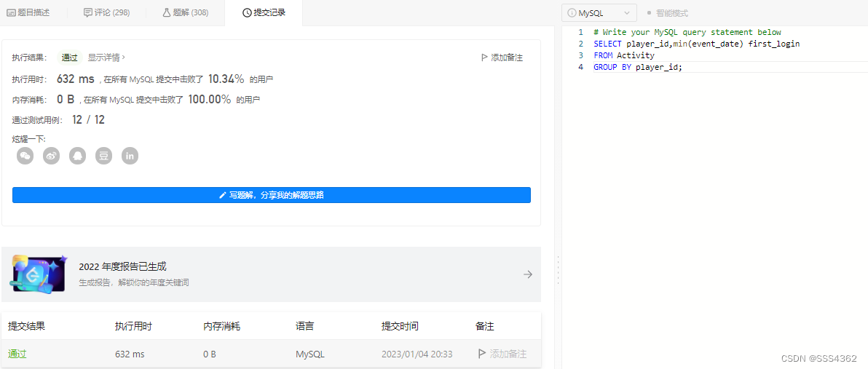This screenshot has width=868, height=369.
Task: Click the 备注 column header
Action: click(x=484, y=326)
